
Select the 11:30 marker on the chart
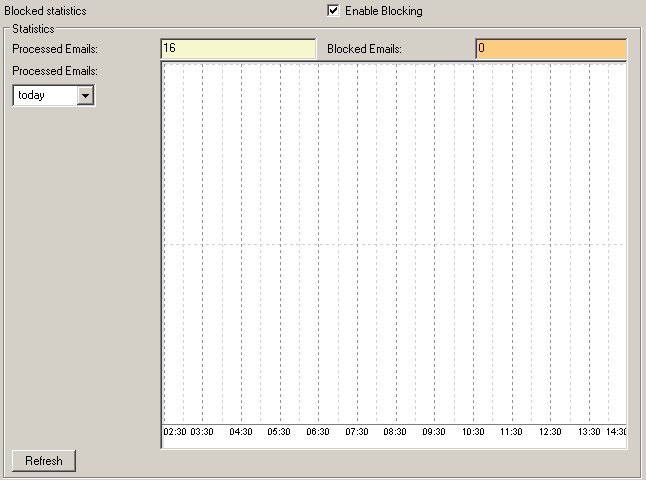point(511,432)
